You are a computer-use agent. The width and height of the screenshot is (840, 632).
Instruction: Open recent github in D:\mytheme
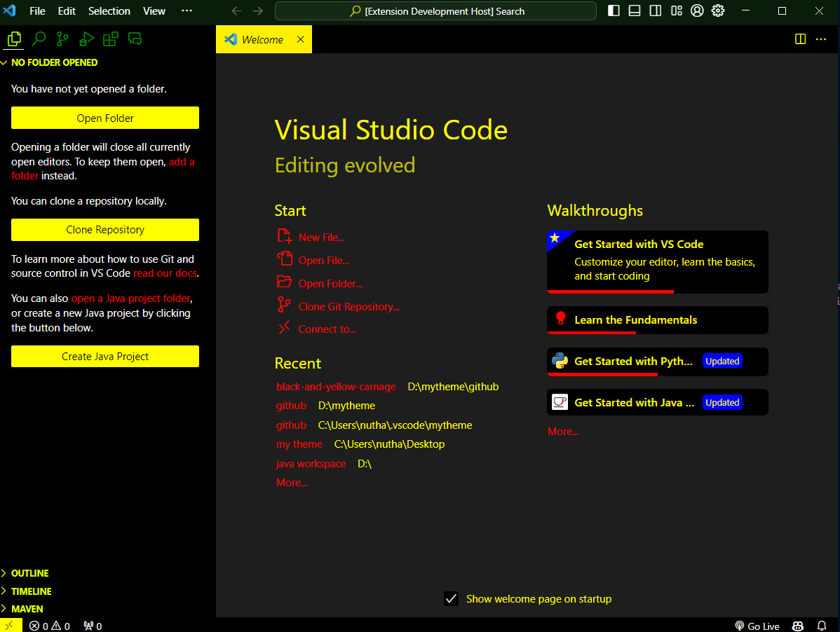coord(291,406)
